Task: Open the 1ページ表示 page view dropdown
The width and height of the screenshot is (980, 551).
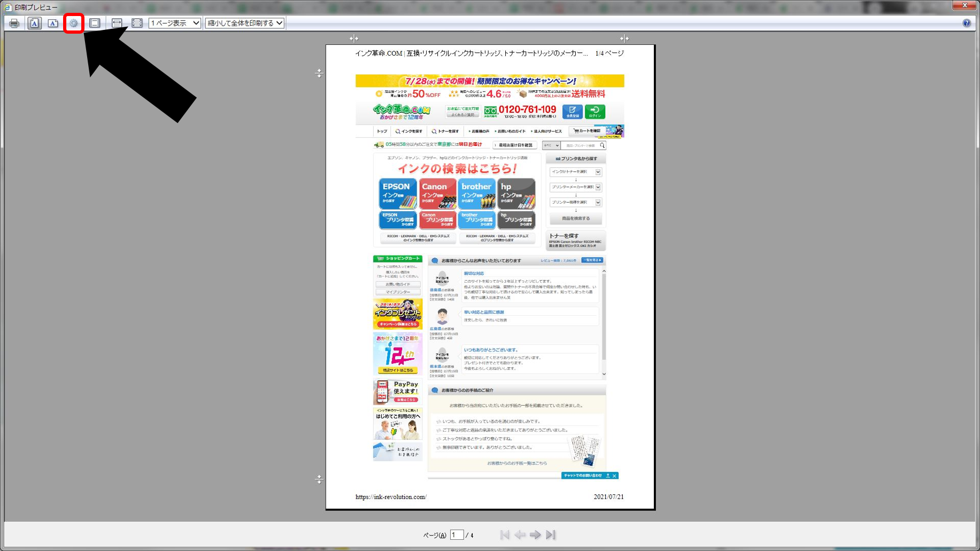Action: tap(174, 23)
